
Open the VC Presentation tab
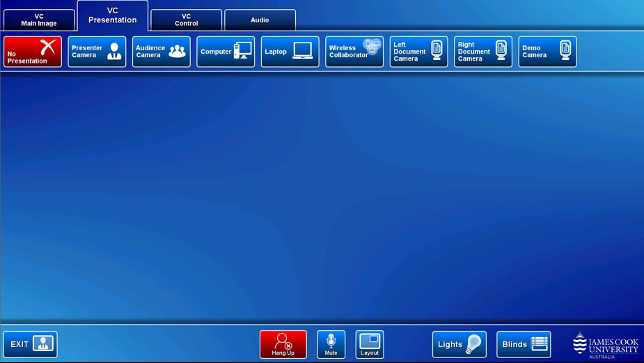(x=113, y=15)
